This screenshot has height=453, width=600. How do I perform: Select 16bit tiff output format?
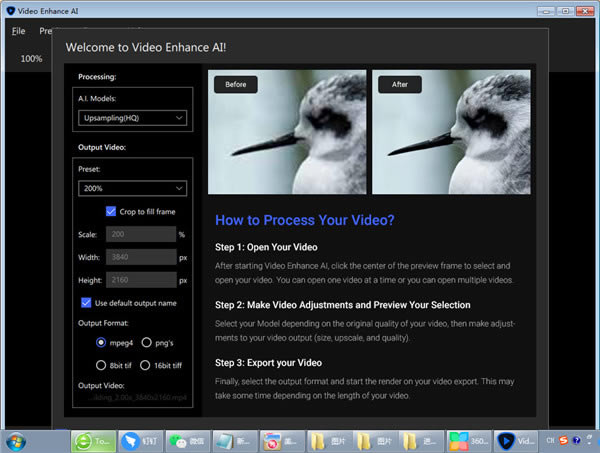(x=145, y=365)
